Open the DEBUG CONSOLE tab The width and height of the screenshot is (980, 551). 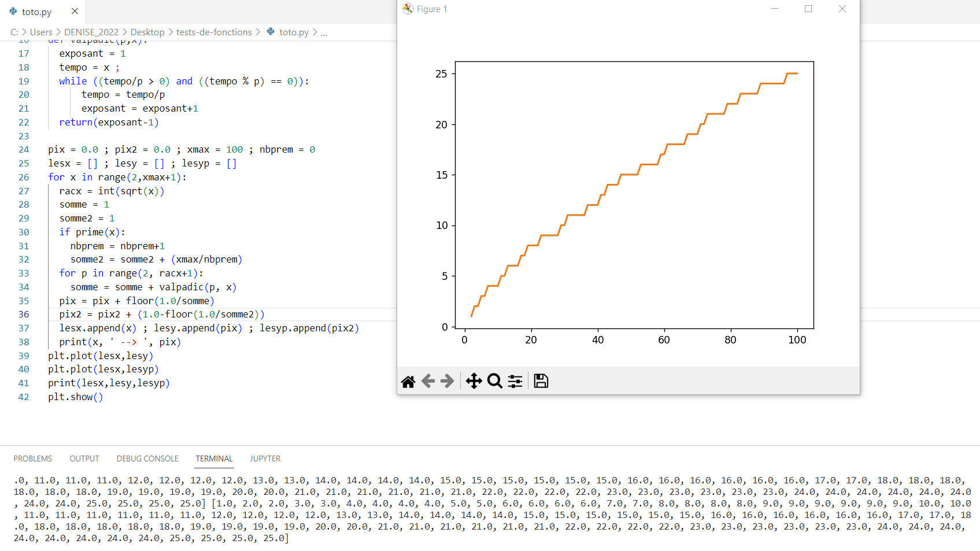(x=147, y=458)
